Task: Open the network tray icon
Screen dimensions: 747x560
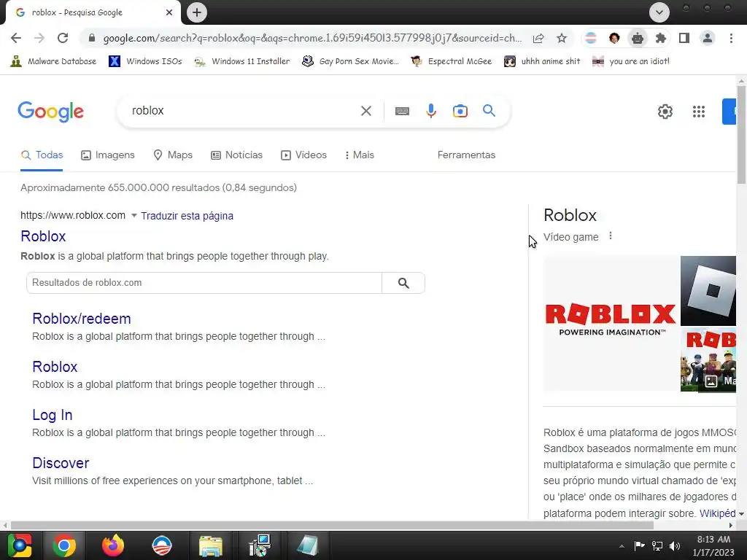Action: 657,545
